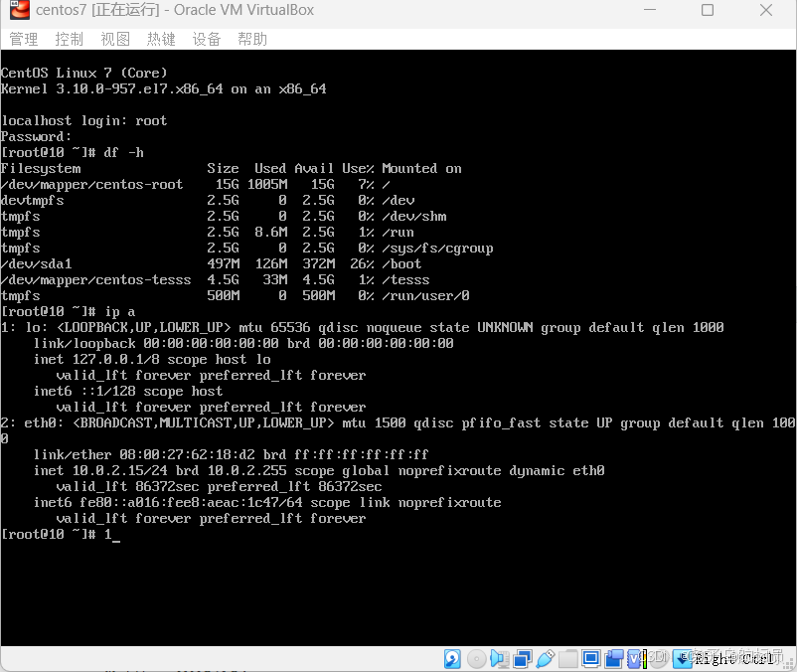Click the /dev/mapper/centos-tesss filesystem entry
This screenshot has width=797, height=672.
(96, 279)
